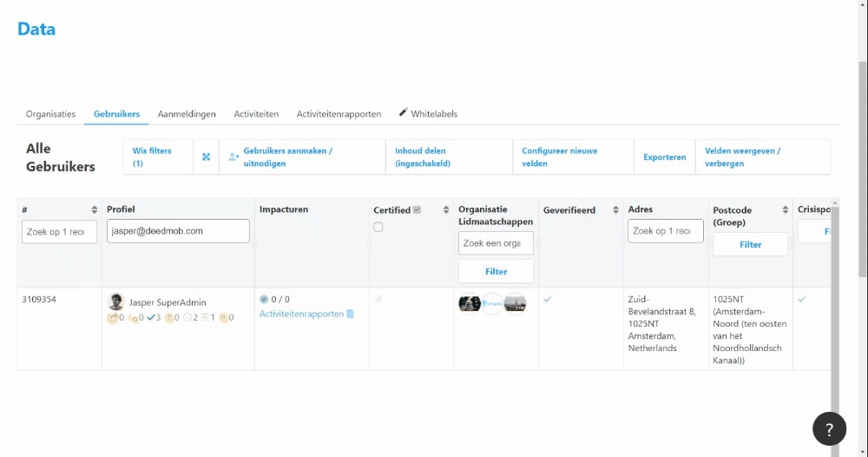Click the pencil edit icon in Certified cell
Image resolution: width=868 pixels, height=457 pixels.
(378, 299)
